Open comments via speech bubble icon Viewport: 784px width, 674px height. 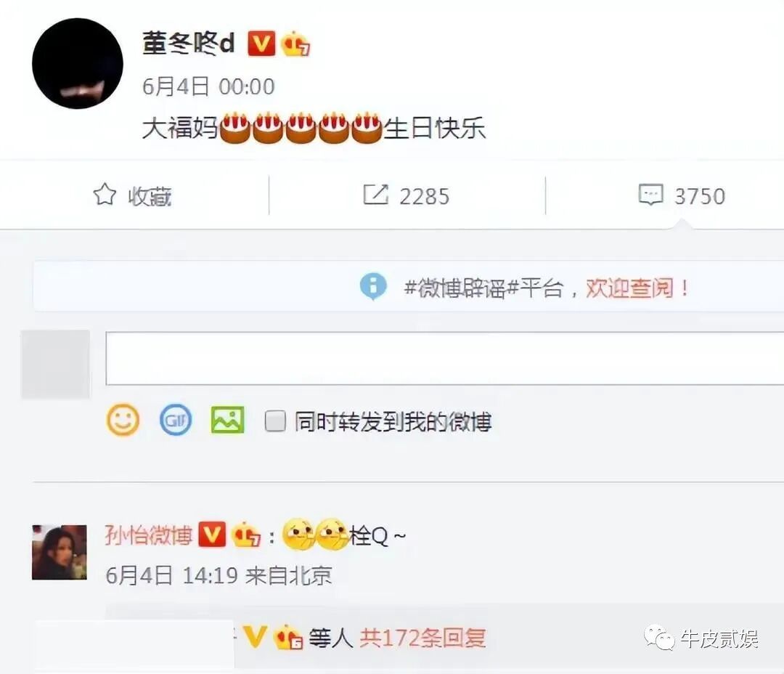pyautogui.click(x=651, y=195)
